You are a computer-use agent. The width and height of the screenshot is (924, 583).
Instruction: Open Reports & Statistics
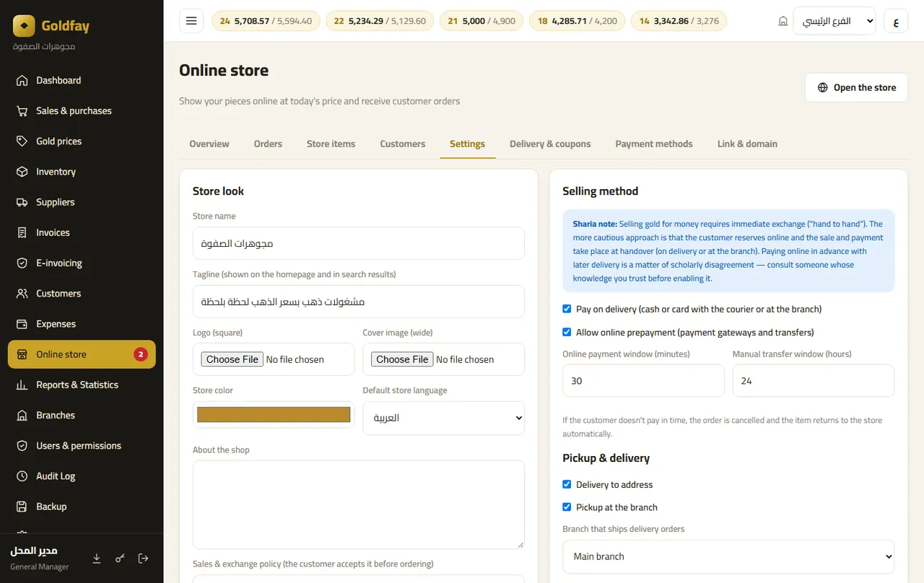(x=82, y=385)
